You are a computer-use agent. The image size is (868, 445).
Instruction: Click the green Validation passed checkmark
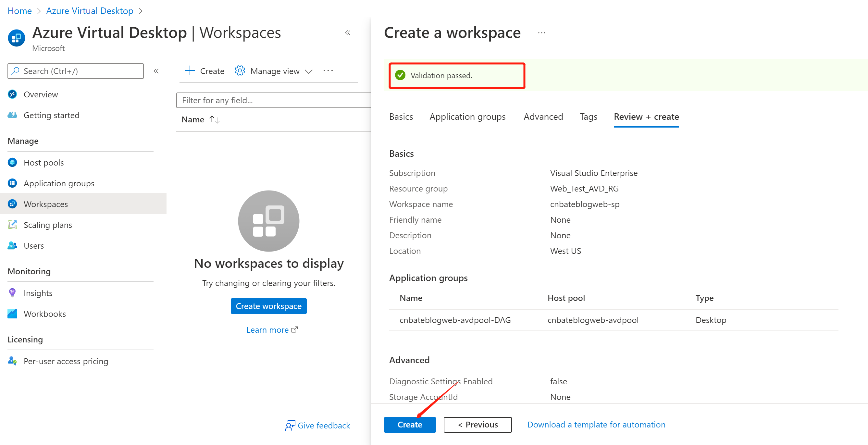pyautogui.click(x=400, y=75)
